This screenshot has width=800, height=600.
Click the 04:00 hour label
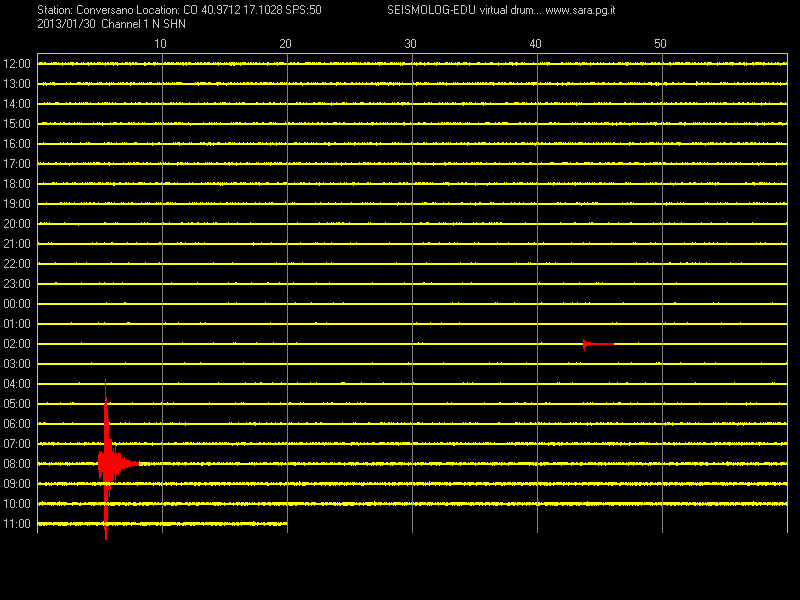(x=17, y=384)
